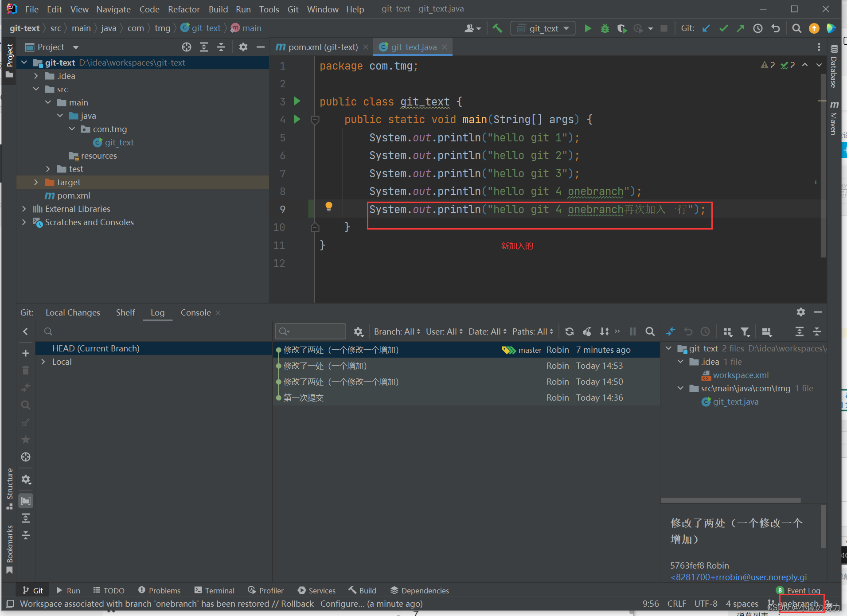This screenshot has height=616, width=847.
Task: Expand Local branches node
Action: pyautogui.click(x=43, y=362)
